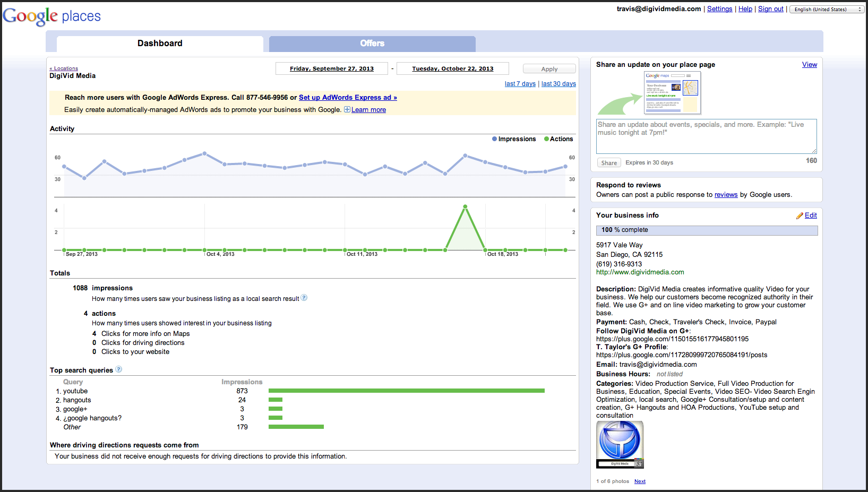
Task: Click the Edit business info link
Action: [x=811, y=215]
